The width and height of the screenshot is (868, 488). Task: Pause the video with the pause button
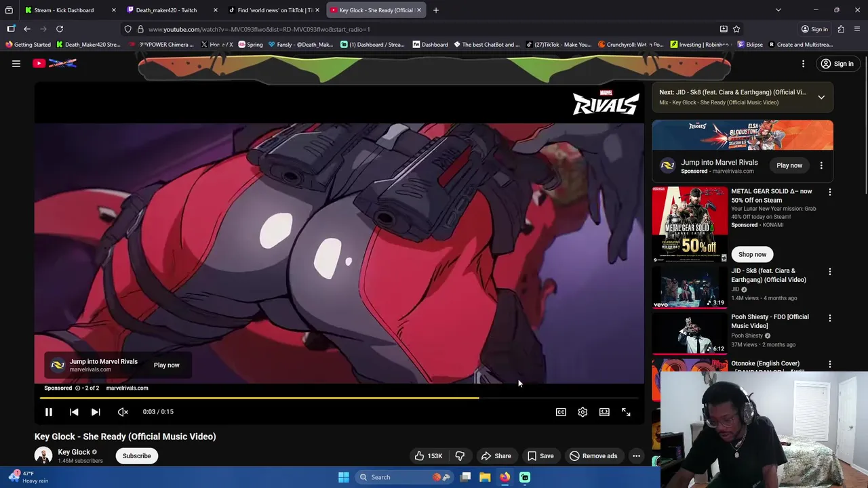49,411
